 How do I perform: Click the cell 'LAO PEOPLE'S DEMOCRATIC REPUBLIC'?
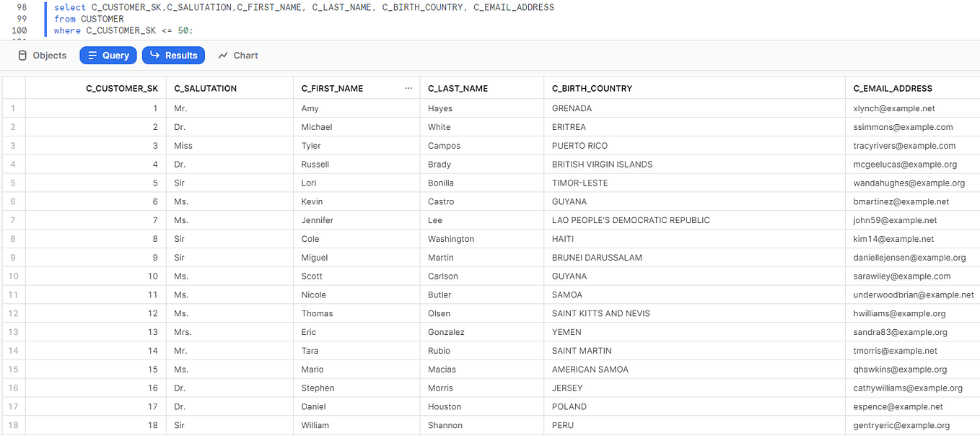point(631,220)
